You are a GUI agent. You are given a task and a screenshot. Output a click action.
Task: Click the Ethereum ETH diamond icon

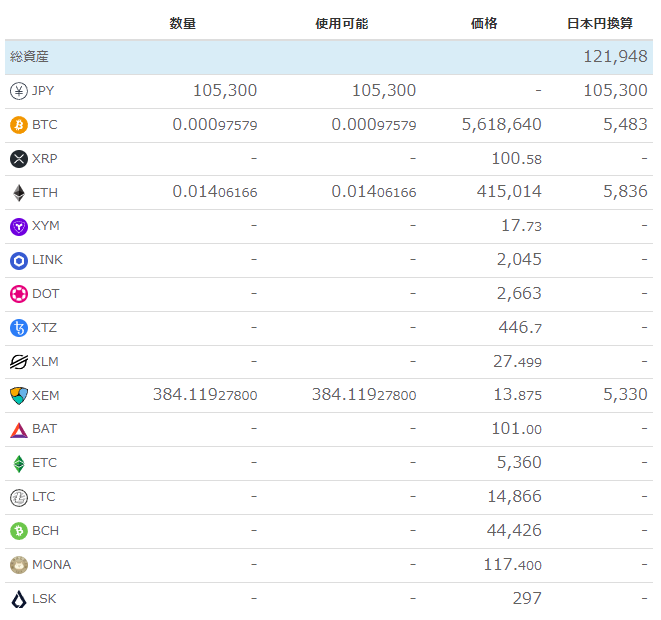point(19,193)
